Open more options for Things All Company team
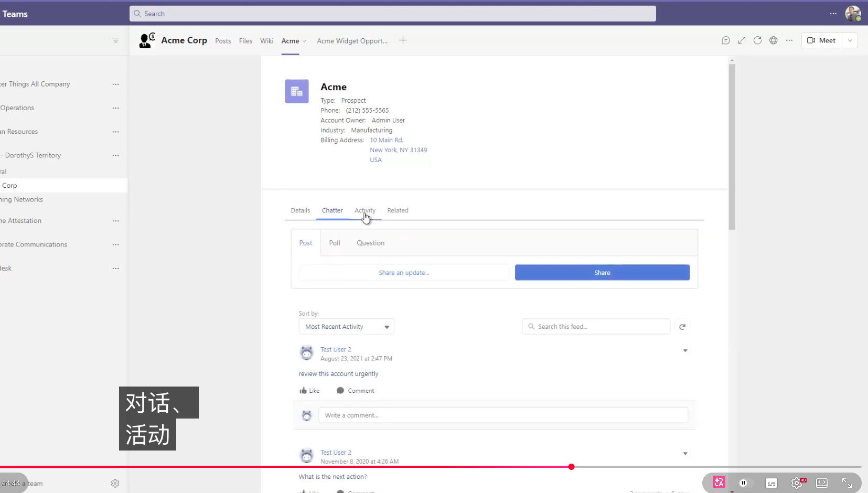The height and width of the screenshot is (493, 868). pos(115,84)
